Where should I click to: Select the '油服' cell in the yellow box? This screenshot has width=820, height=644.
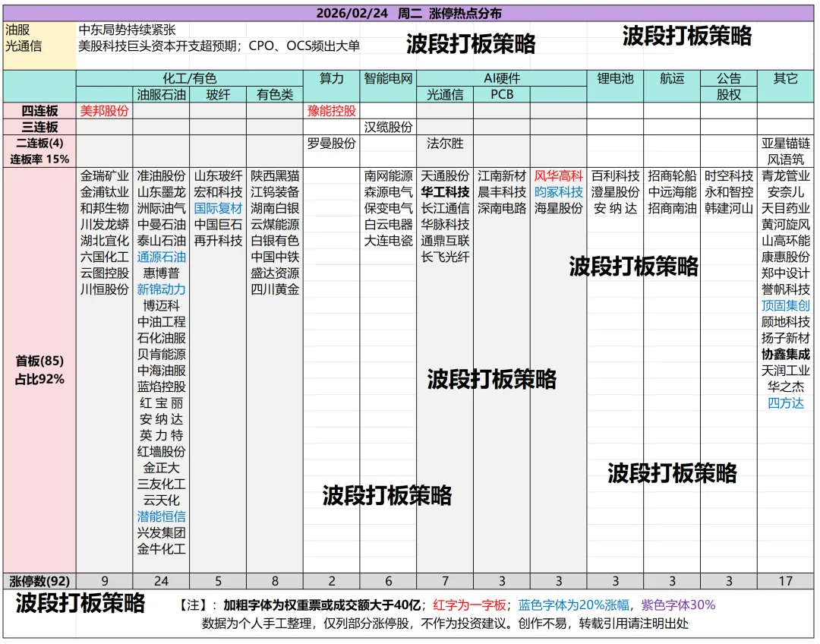click(17, 30)
